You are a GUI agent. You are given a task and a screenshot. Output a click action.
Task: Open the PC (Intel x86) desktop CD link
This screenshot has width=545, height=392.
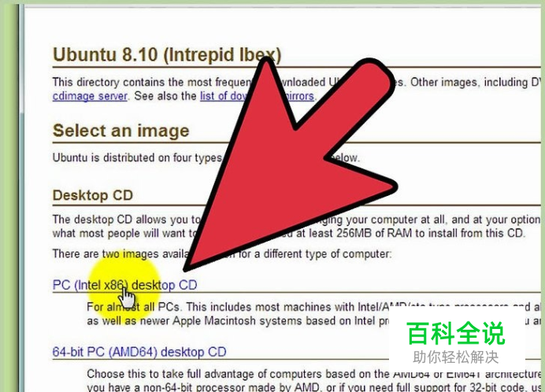(124, 285)
